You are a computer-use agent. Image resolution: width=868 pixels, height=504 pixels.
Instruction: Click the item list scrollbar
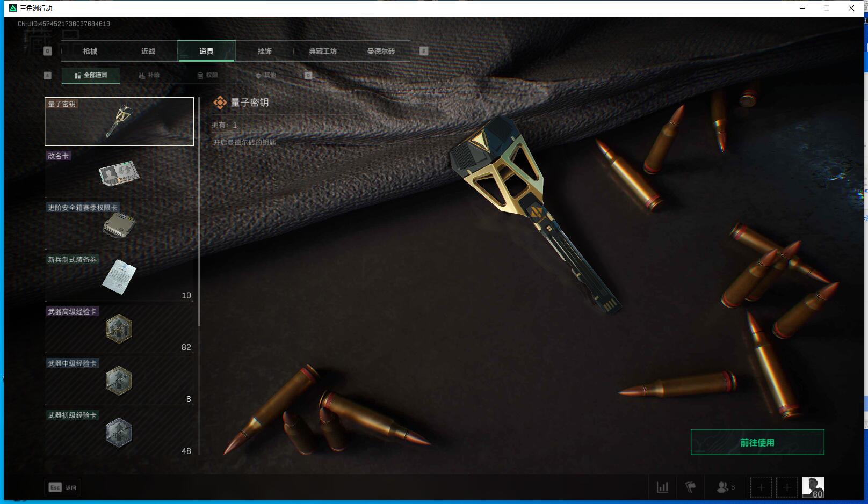coord(199,211)
